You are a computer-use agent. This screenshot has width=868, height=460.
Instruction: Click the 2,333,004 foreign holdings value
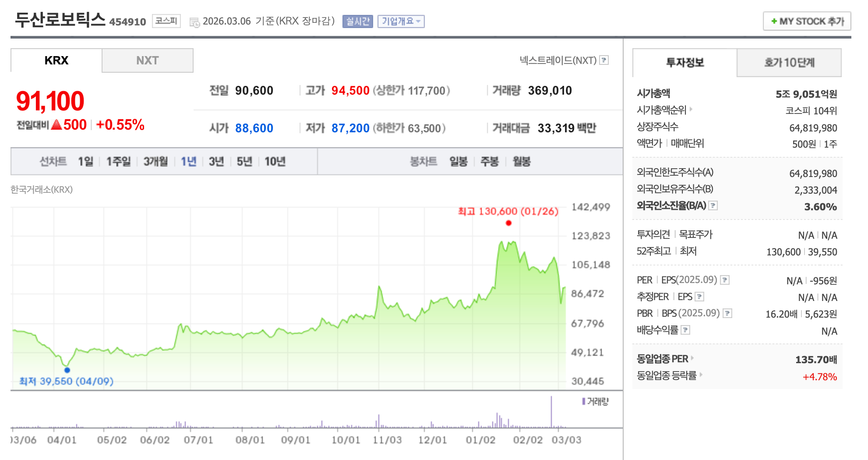click(815, 190)
